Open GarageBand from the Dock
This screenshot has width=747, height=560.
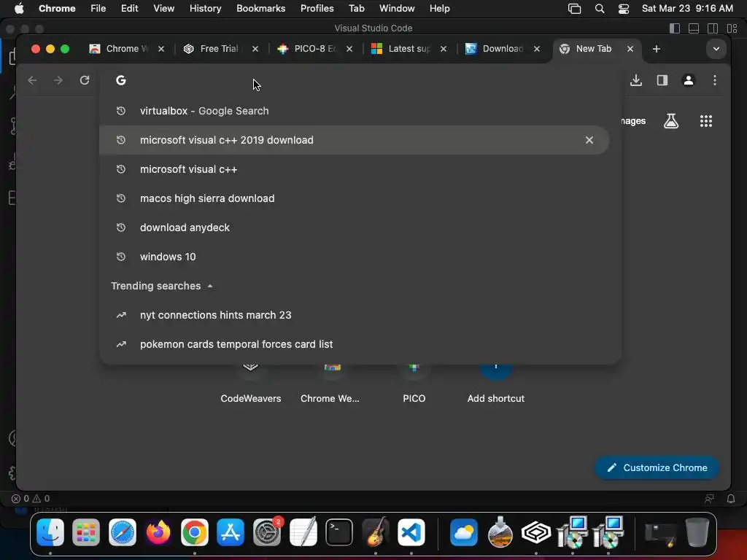point(376,532)
